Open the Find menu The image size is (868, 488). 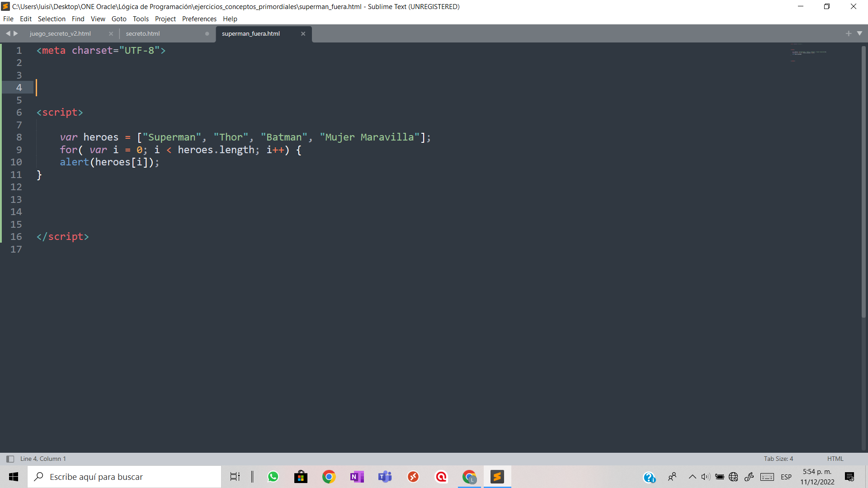coord(78,19)
